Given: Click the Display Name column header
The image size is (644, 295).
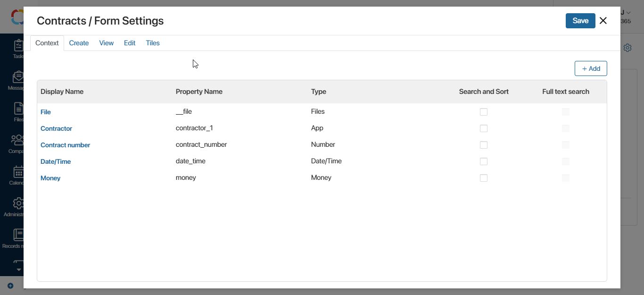Looking at the screenshot, I should coord(62,92).
